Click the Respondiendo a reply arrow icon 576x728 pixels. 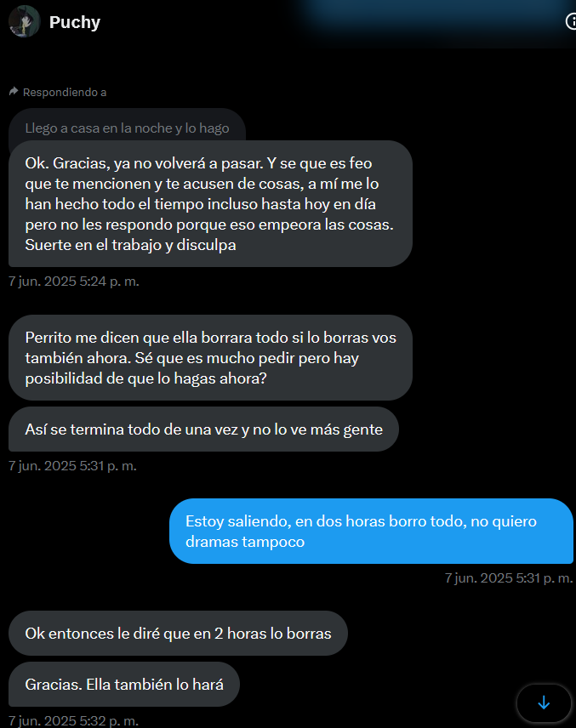pyautogui.click(x=14, y=92)
